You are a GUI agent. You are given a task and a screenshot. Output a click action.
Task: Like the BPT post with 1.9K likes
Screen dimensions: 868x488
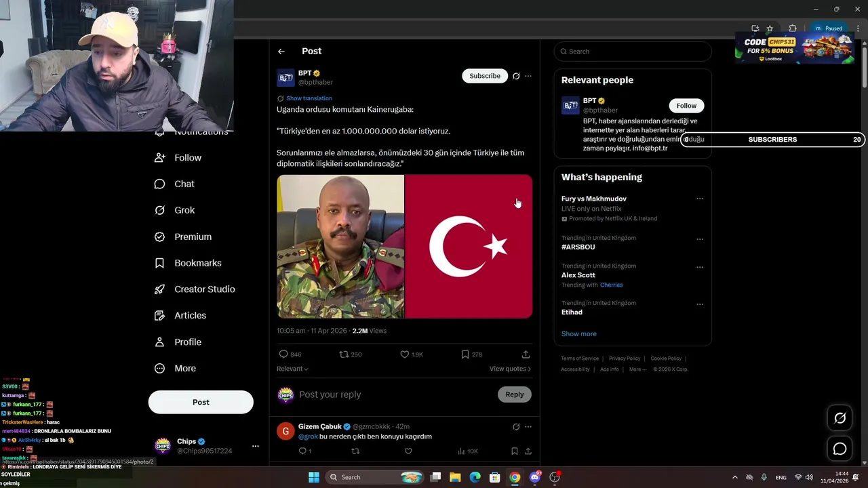coord(412,354)
